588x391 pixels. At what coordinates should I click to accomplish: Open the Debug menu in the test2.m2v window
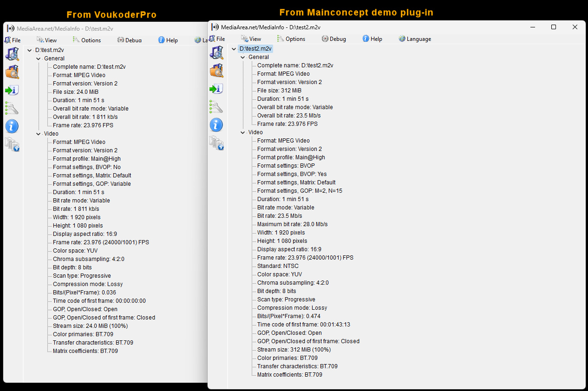click(x=333, y=39)
